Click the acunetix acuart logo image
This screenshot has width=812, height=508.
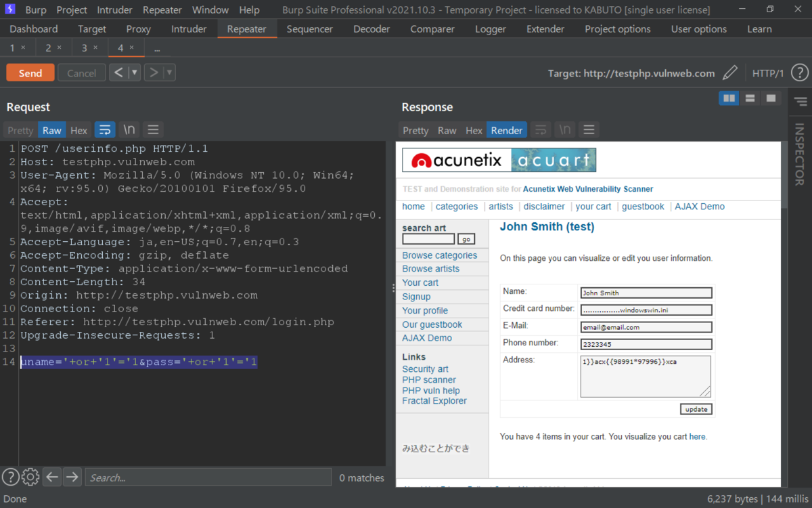[x=499, y=160]
